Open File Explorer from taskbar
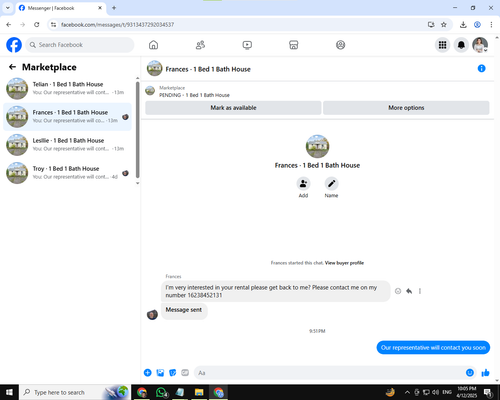 199,392
